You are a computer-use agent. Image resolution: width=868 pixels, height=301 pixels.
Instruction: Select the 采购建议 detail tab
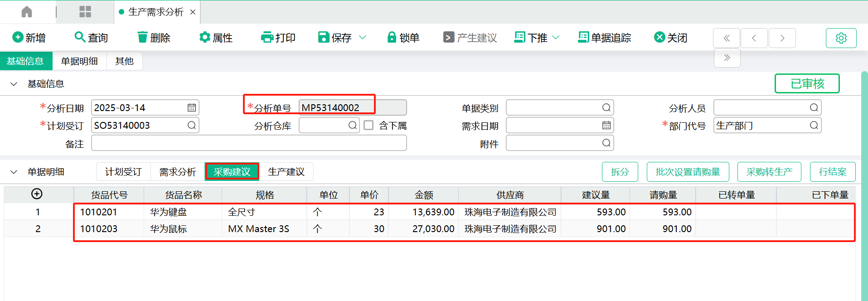(x=232, y=172)
